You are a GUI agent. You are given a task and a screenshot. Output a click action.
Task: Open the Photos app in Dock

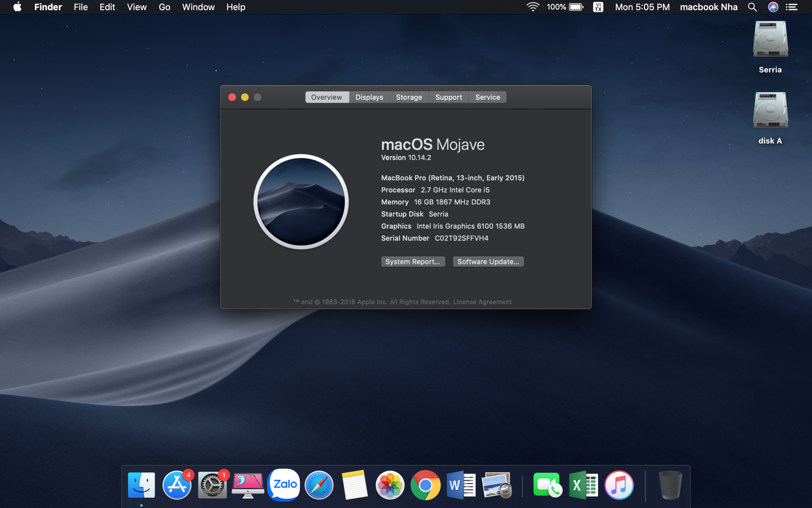(390, 485)
